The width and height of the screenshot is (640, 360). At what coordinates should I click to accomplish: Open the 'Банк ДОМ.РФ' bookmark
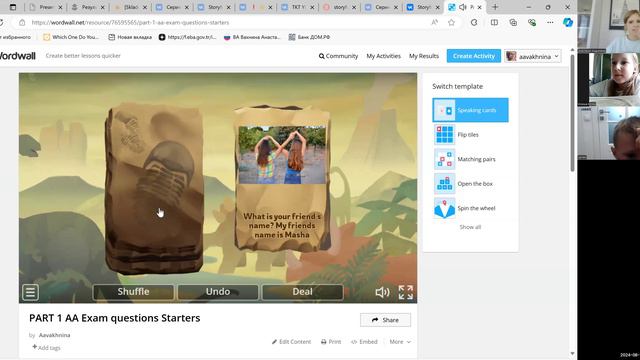pyautogui.click(x=309, y=37)
